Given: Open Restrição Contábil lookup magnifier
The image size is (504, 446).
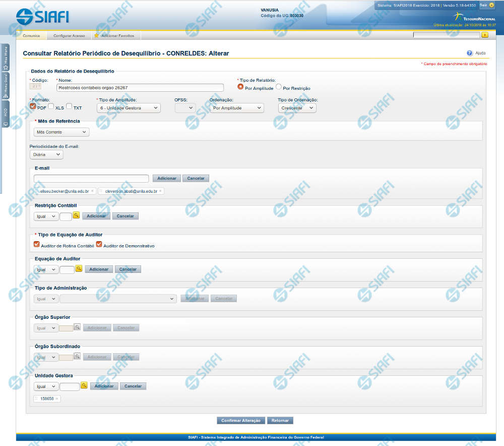Looking at the screenshot, I should (x=76, y=215).
